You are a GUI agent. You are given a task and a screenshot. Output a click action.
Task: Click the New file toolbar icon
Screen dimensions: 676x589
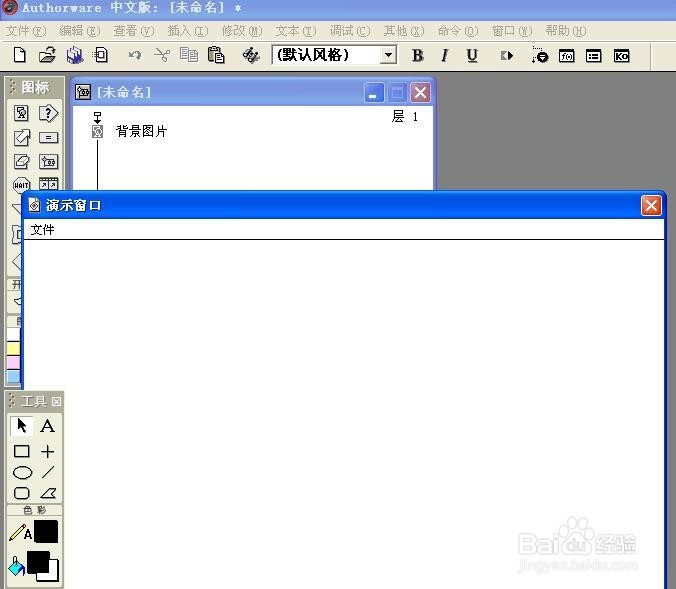pos(20,55)
